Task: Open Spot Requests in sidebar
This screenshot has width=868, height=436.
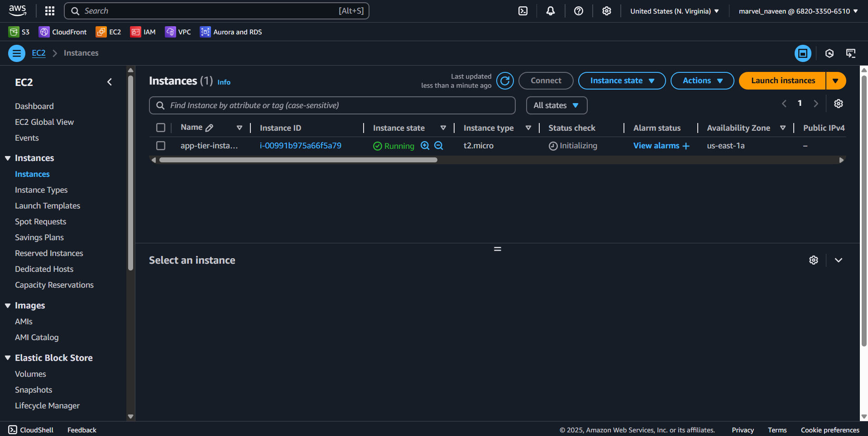Action: point(41,222)
